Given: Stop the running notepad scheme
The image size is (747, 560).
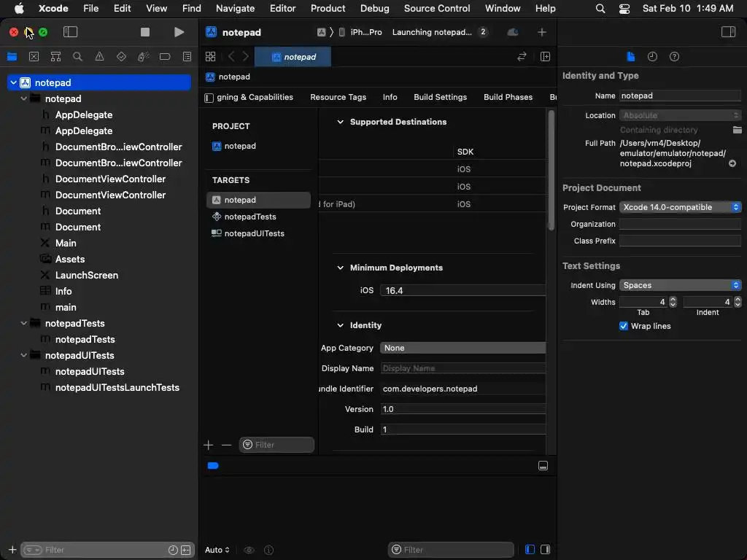Looking at the screenshot, I should (145, 32).
